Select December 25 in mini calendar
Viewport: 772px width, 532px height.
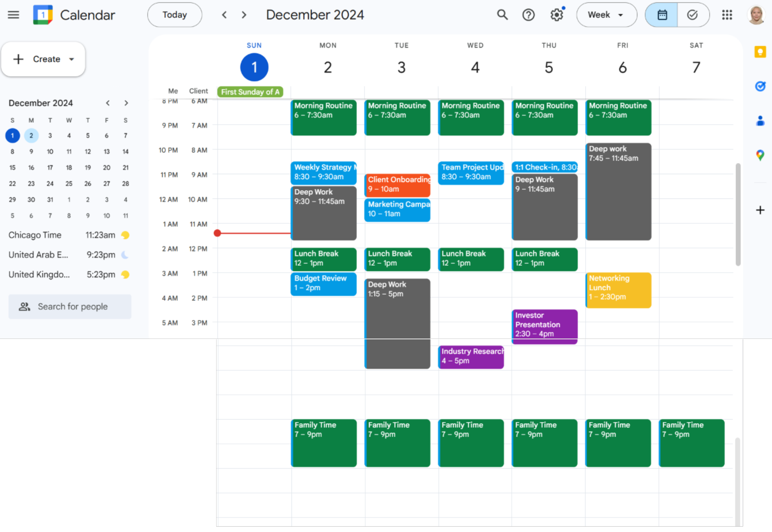69,184
